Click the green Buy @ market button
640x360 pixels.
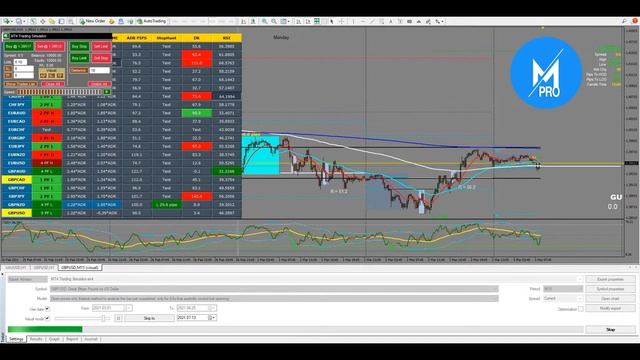[19, 47]
